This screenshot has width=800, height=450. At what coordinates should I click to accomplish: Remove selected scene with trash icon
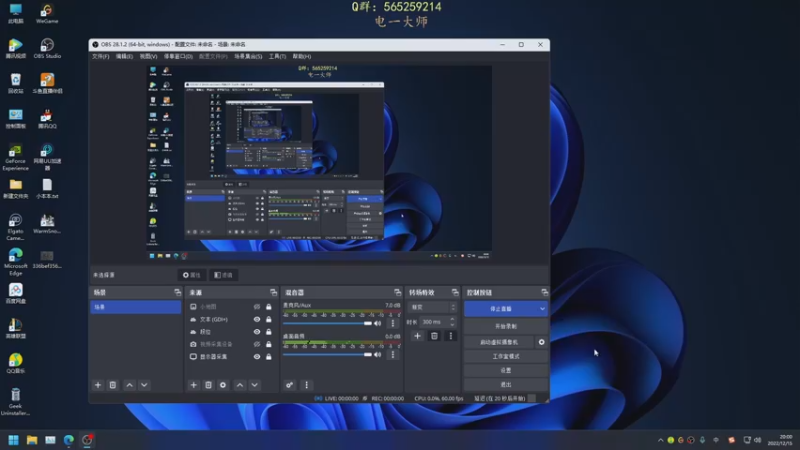(x=113, y=385)
